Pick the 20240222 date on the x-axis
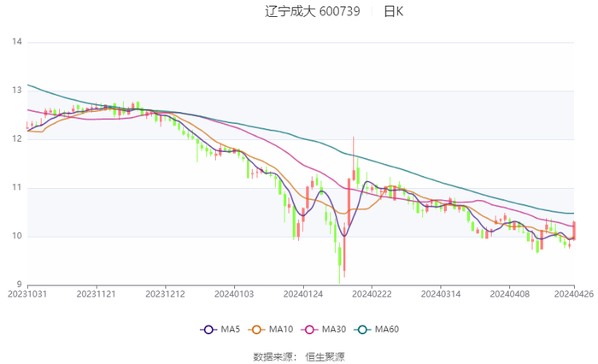 click(x=372, y=293)
